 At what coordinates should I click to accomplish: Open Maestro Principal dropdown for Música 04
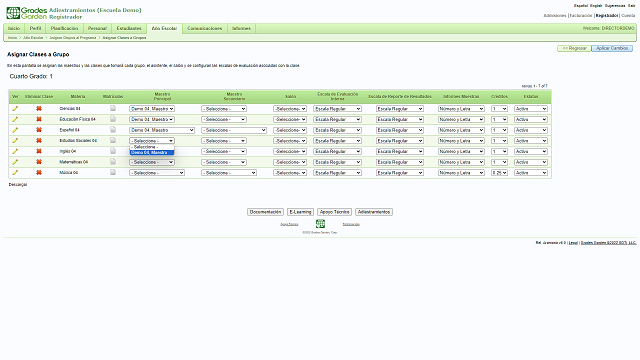[157, 173]
